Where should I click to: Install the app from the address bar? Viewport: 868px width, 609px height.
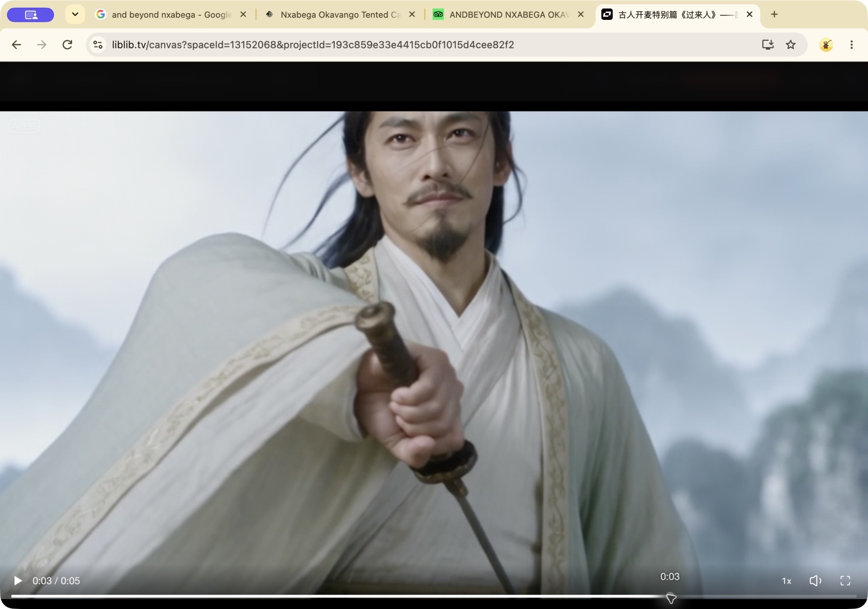pos(768,45)
